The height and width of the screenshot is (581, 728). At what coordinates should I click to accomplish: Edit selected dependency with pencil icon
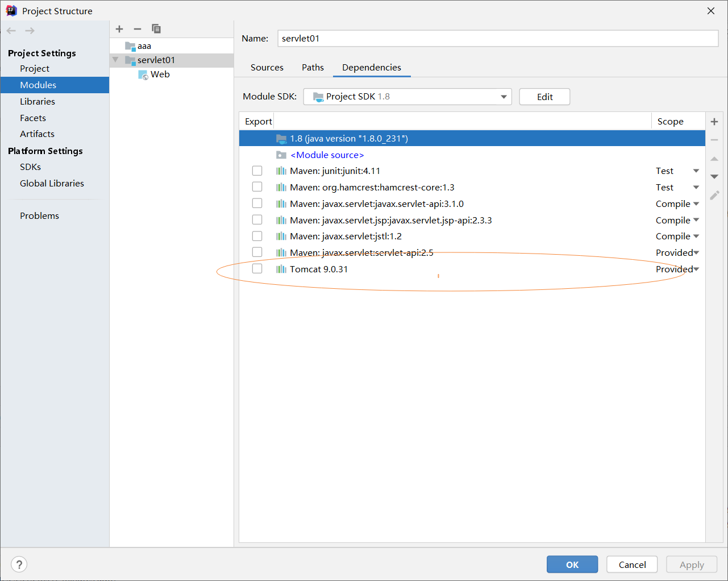tap(714, 195)
